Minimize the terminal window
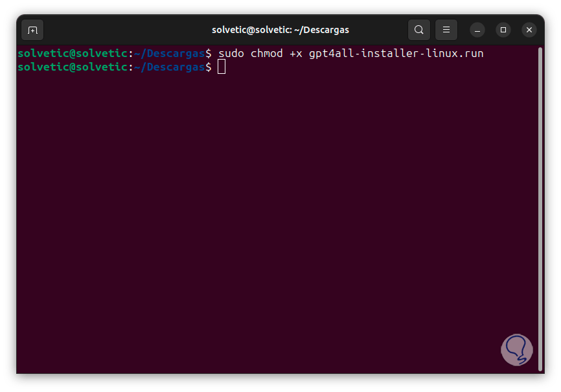 pos(477,30)
